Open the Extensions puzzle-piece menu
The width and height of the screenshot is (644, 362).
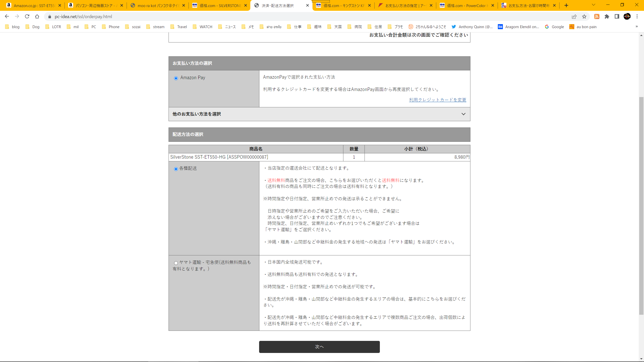[607, 17]
